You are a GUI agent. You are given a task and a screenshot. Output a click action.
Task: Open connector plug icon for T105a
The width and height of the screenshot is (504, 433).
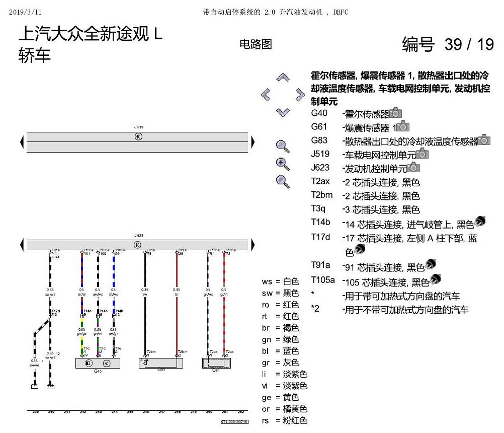click(435, 279)
